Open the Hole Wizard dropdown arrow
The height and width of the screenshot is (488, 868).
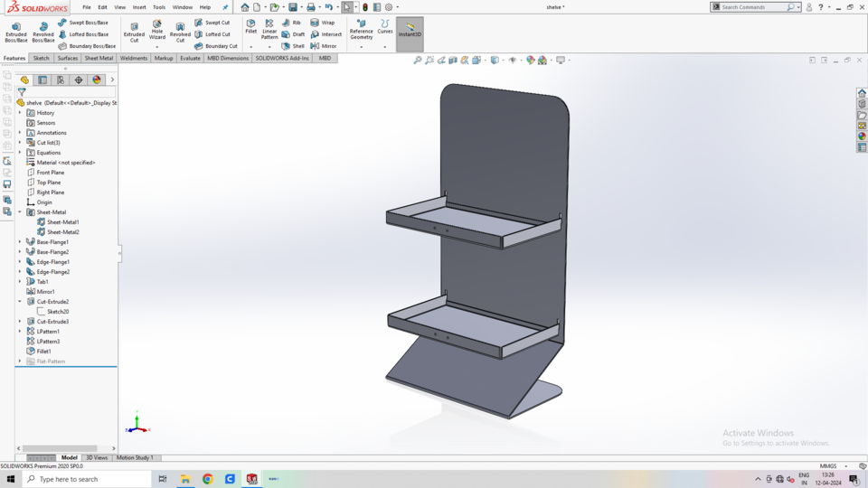(157, 47)
